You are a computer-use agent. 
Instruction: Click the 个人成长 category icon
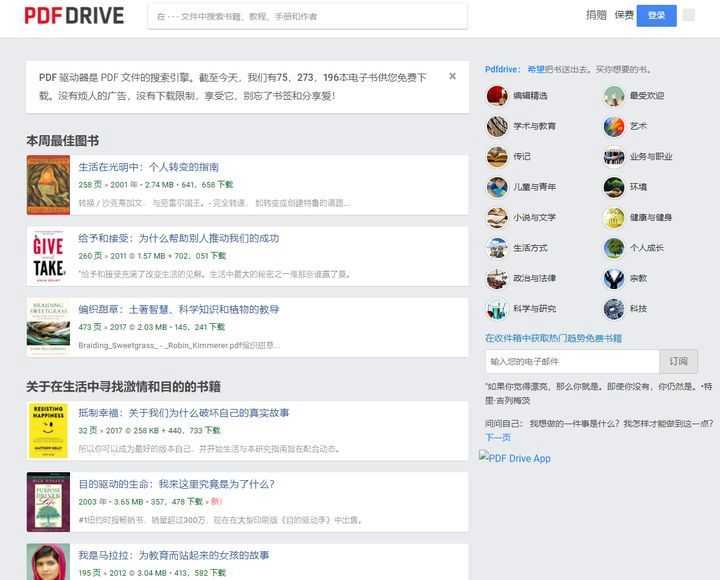point(613,248)
